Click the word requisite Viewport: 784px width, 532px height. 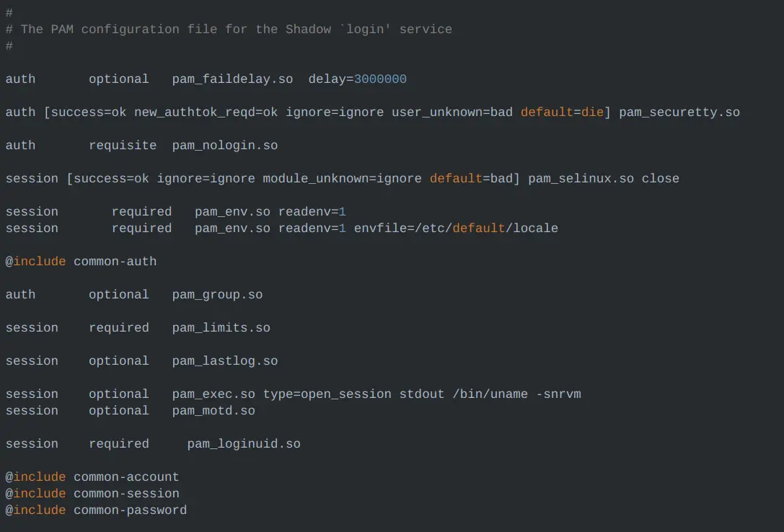(123, 146)
